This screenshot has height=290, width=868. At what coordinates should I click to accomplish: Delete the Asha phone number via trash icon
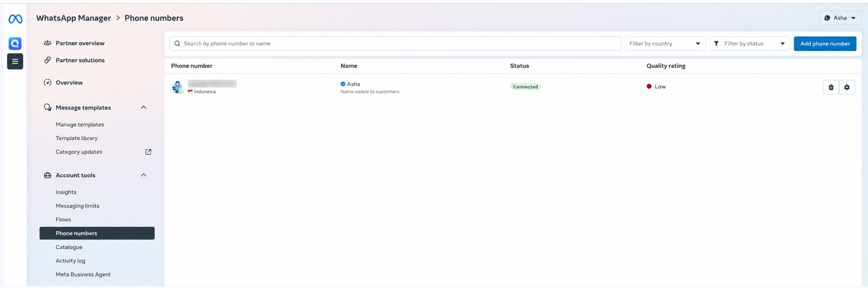(831, 87)
